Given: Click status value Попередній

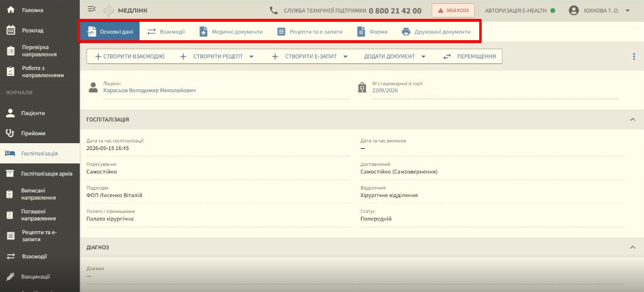Looking at the screenshot, I should tap(376, 219).
